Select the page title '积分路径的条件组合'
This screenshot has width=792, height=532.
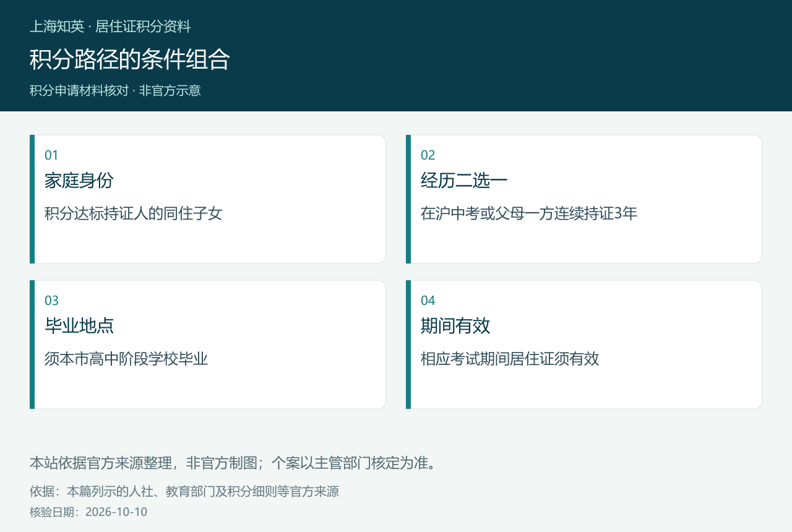click(x=130, y=59)
